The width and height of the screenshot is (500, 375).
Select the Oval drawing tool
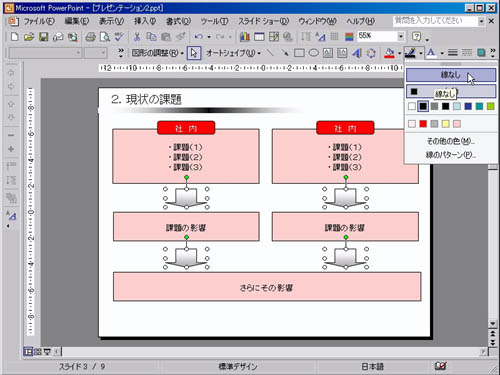click(x=314, y=53)
